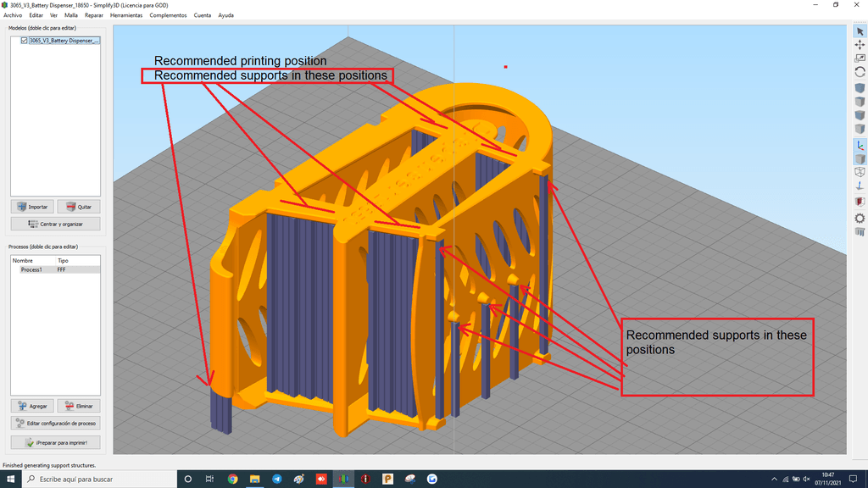868x488 pixels.
Task: Click the FFF type cell of Process1
Action: pos(61,269)
